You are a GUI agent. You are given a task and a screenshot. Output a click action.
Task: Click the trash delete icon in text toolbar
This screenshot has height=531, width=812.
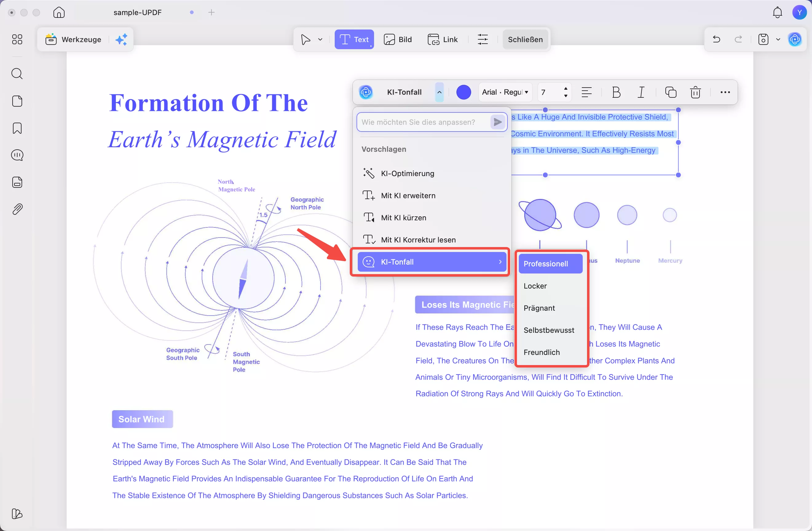[695, 92]
